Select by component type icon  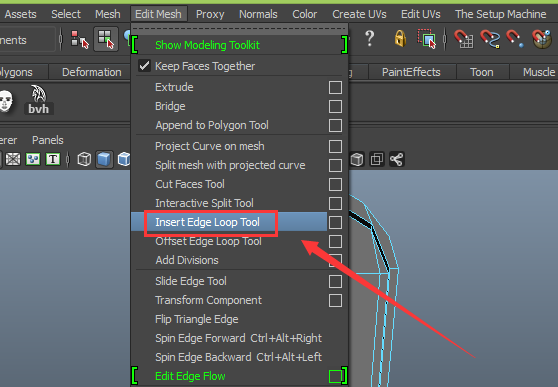click(106, 39)
